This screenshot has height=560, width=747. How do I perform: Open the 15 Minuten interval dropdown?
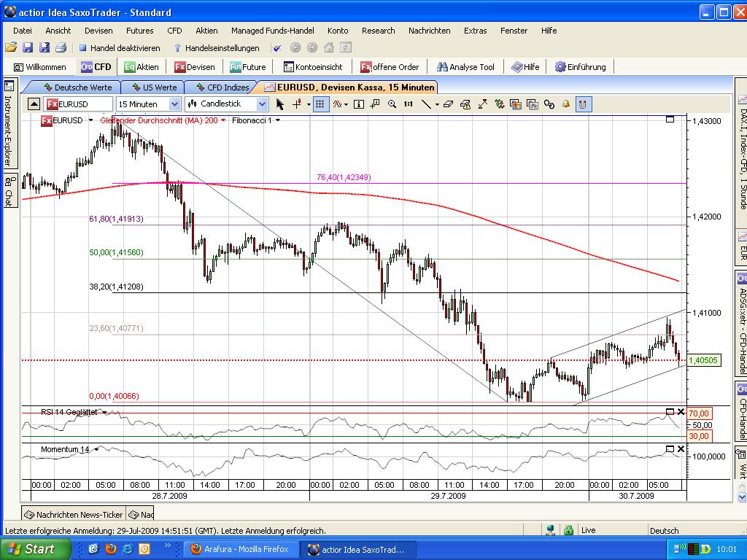point(172,104)
